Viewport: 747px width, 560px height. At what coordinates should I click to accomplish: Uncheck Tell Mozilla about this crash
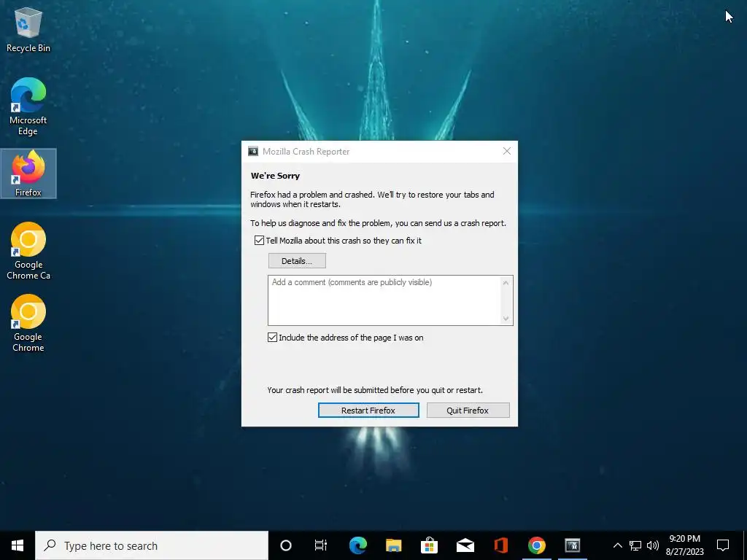coord(259,241)
